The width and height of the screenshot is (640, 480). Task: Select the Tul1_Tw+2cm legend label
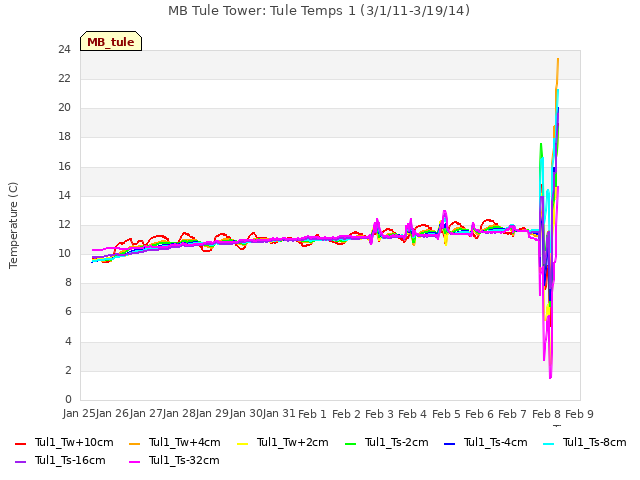(x=293, y=442)
